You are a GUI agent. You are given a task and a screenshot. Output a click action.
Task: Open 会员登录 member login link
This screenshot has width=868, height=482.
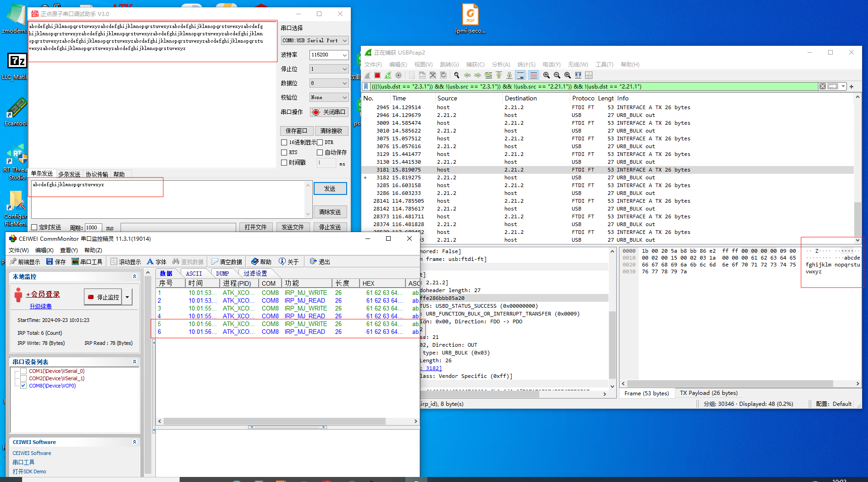point(43,294)
